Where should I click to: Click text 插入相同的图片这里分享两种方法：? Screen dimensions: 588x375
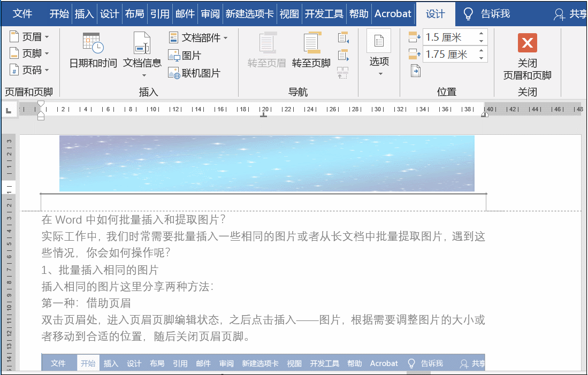coord(127,287)
